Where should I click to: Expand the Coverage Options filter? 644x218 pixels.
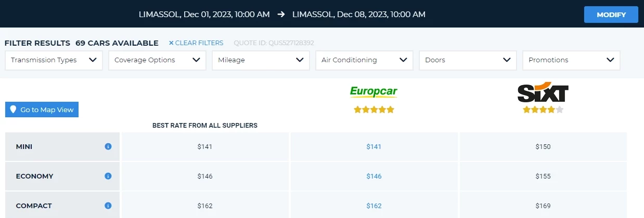pyautogui.click(x=157, y=60)
